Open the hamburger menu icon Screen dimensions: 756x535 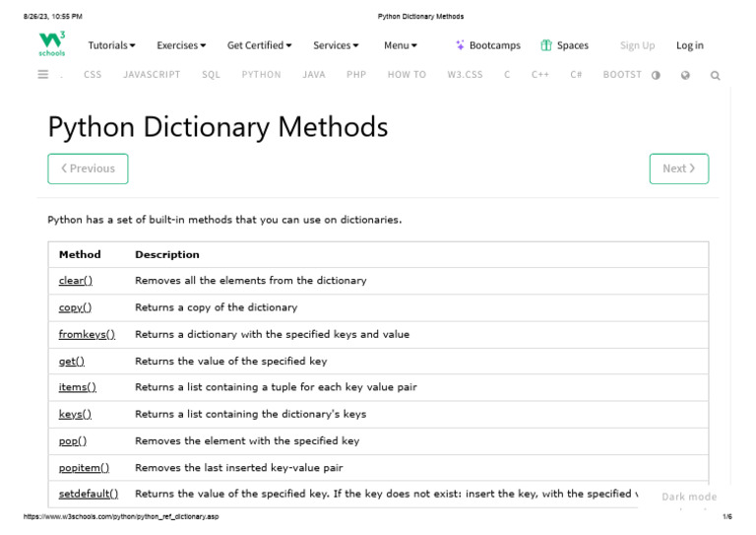click(43, 74)
